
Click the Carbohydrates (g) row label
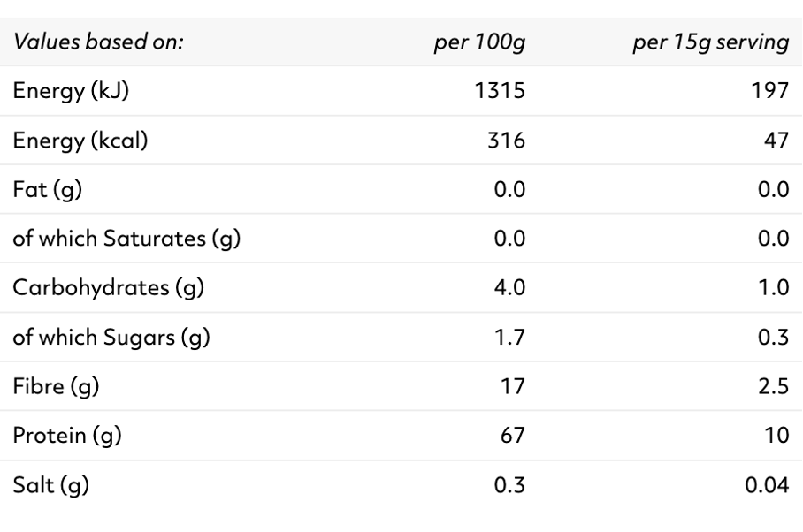click(108, 288)
